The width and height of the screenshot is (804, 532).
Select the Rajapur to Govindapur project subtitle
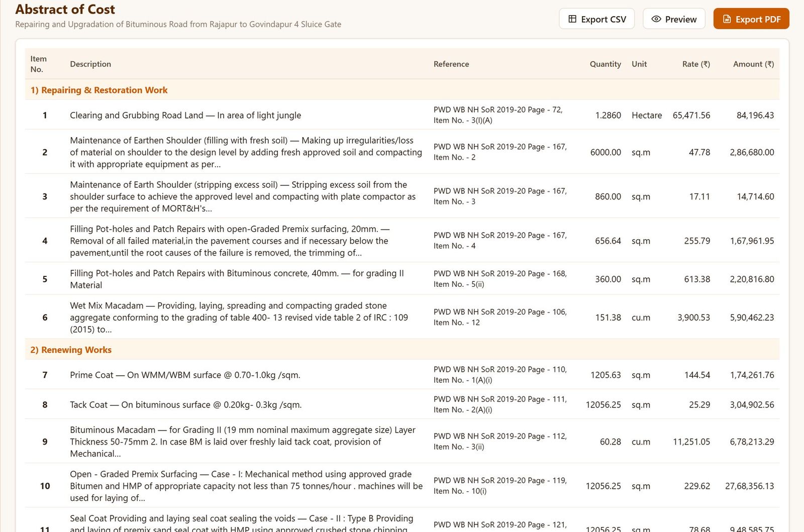pos(178,24)
